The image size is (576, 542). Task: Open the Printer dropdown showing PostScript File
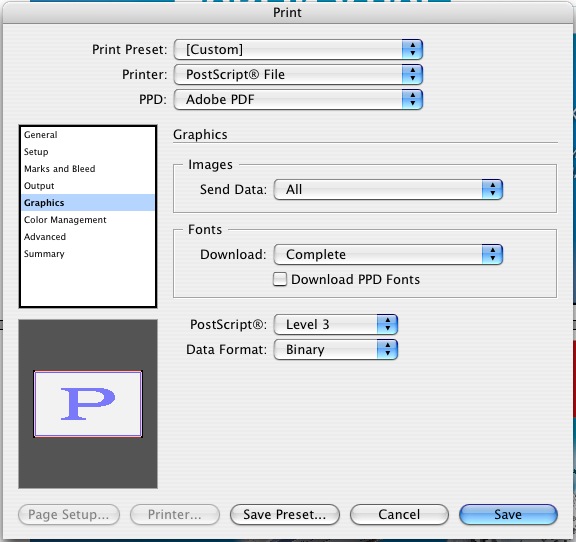tap(298, 74)
